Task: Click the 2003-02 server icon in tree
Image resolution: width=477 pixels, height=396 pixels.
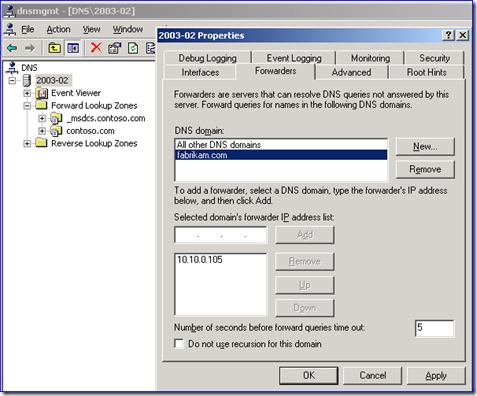Action: tap(27, 81)
